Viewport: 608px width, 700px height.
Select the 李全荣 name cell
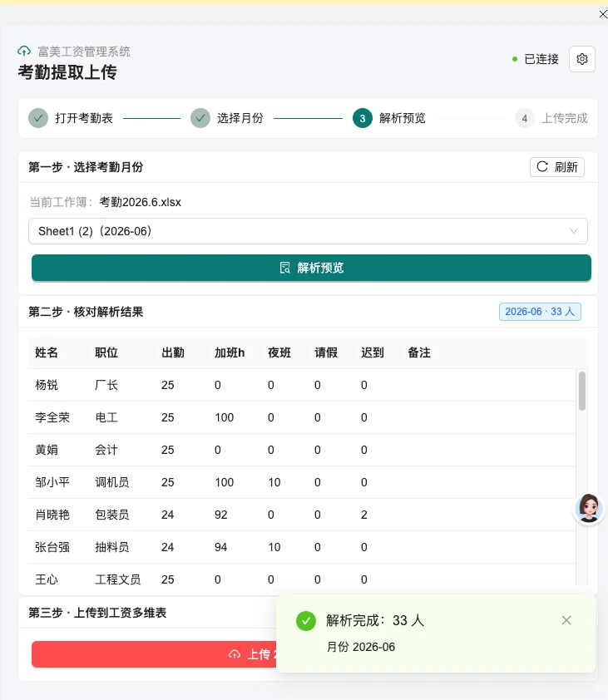click(x=52, y=417)
